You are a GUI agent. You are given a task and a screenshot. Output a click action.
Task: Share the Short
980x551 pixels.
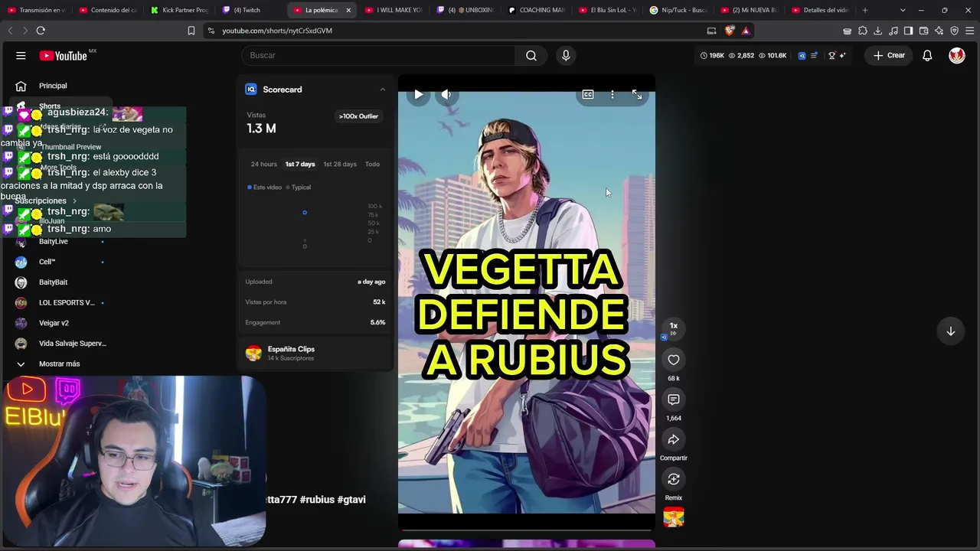[674, 439]
